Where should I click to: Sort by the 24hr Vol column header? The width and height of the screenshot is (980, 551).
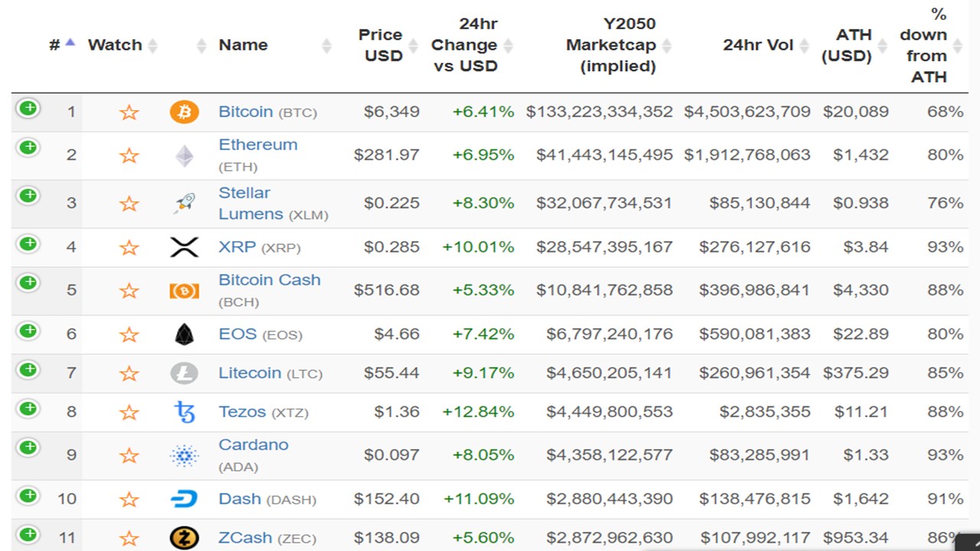758,45
